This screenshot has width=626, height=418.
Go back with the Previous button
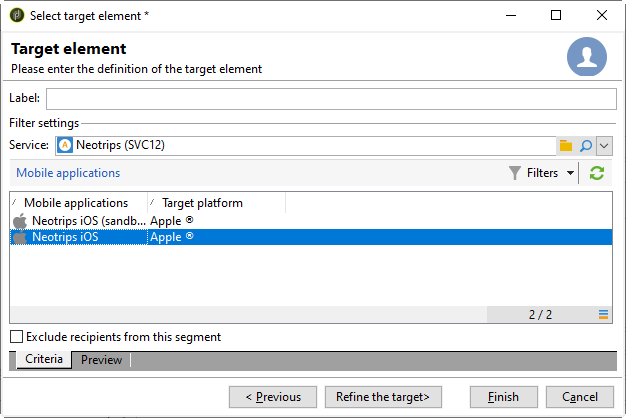[273, 397]
